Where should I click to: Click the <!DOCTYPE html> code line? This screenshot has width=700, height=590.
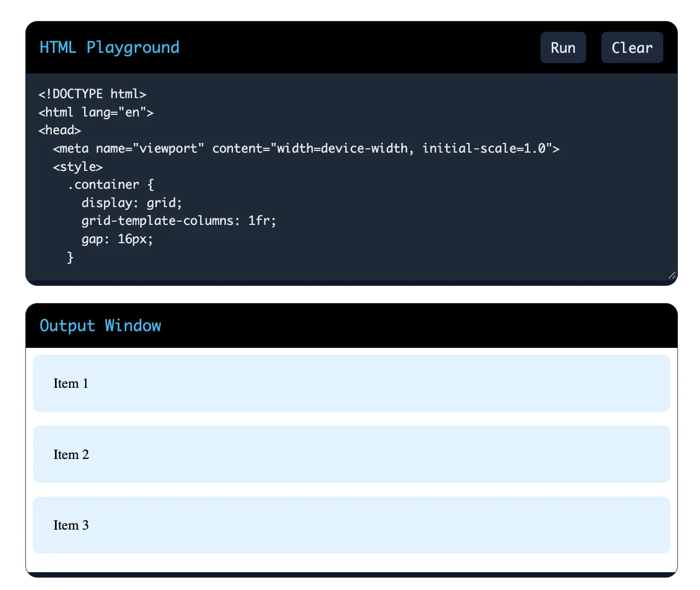(92, 94)
